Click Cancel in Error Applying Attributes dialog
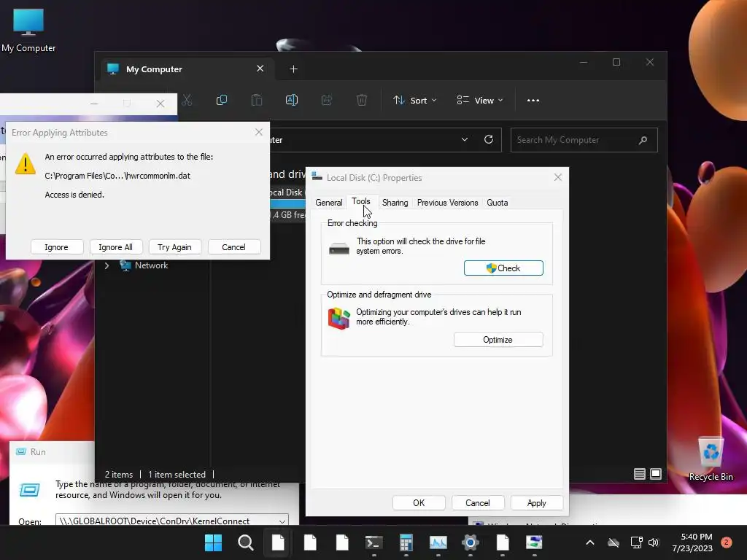This screenshot has width=747, height=560. pos(234,247)
